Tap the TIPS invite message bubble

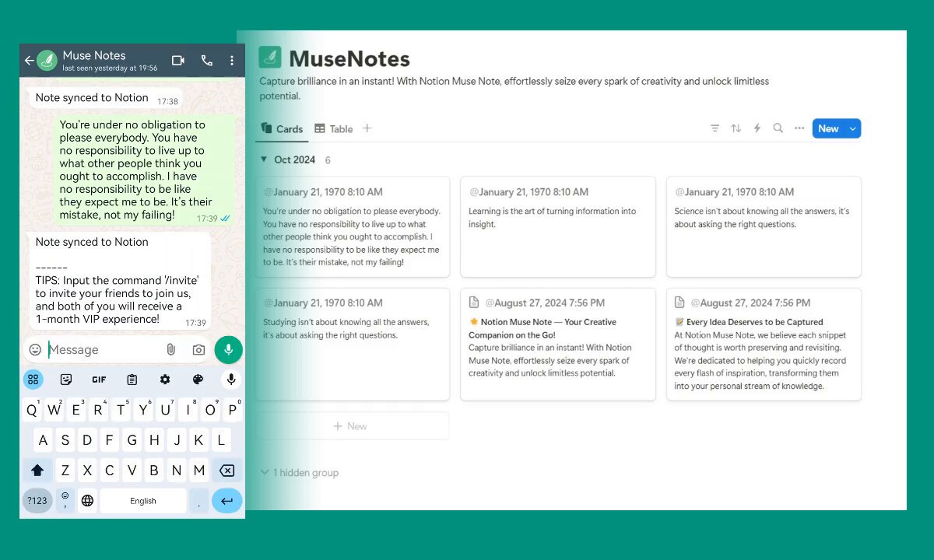(x=120, y=281)
